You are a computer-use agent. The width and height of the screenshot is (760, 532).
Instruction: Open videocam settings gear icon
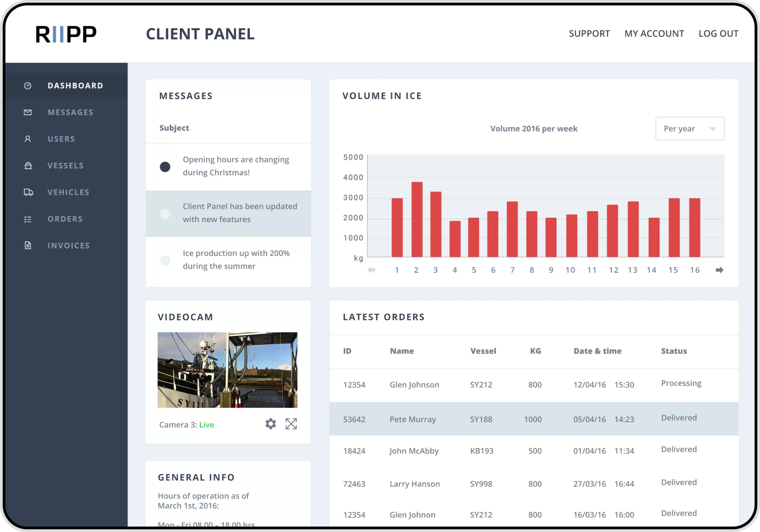(x=270, y=424)
